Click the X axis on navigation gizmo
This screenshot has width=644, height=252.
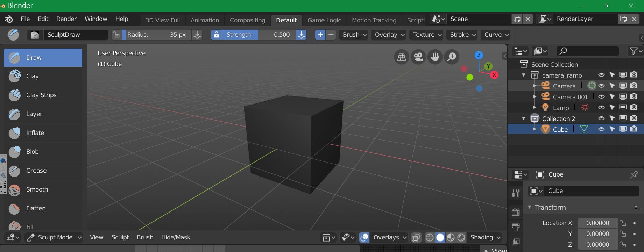(x=494, y=75)
